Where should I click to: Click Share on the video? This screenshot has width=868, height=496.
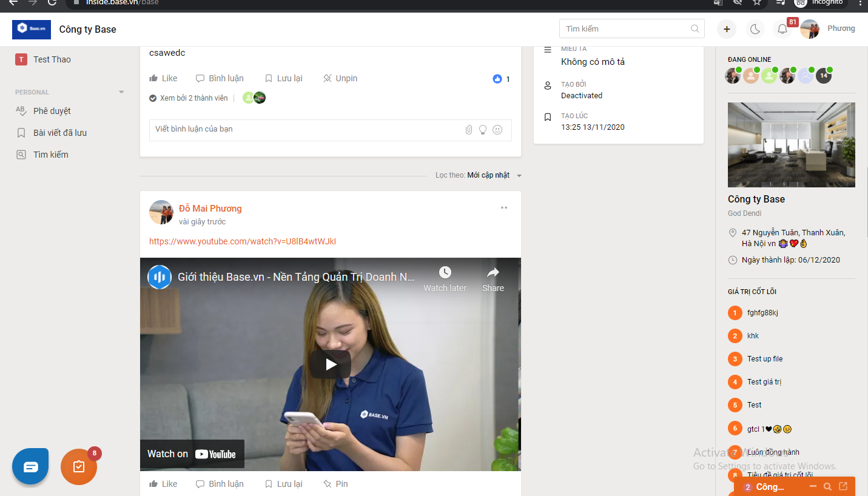[x=493, y=280]
